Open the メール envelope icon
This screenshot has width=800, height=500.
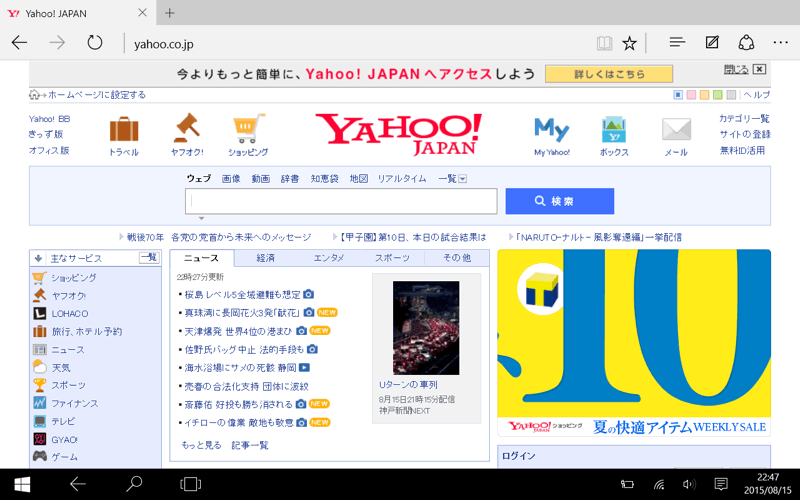(676, 130)
